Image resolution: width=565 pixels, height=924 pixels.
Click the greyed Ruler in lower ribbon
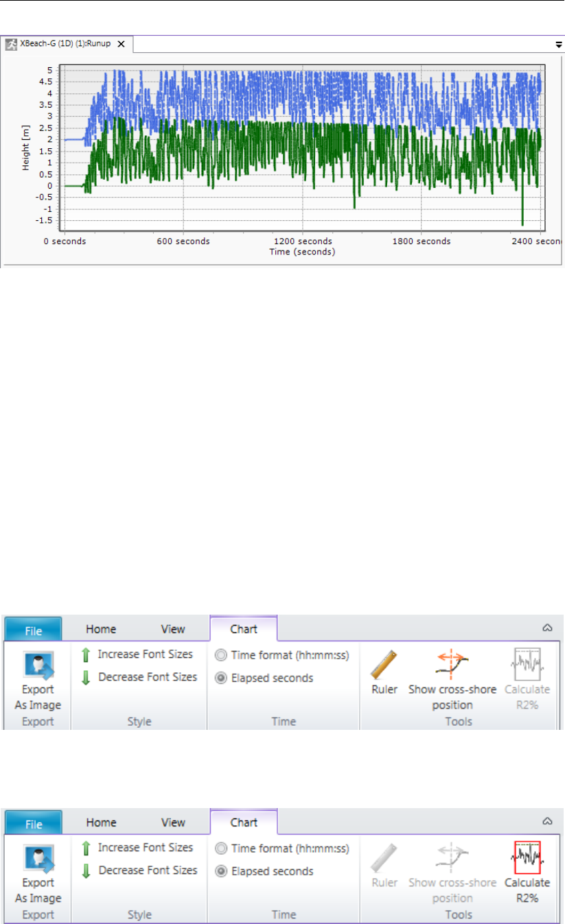384,866
